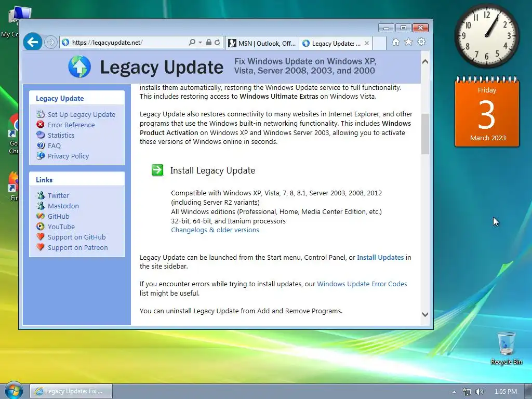Open the Statistics sidebar link
Screen dimensions: 532x399
click(x=61, y=136)
